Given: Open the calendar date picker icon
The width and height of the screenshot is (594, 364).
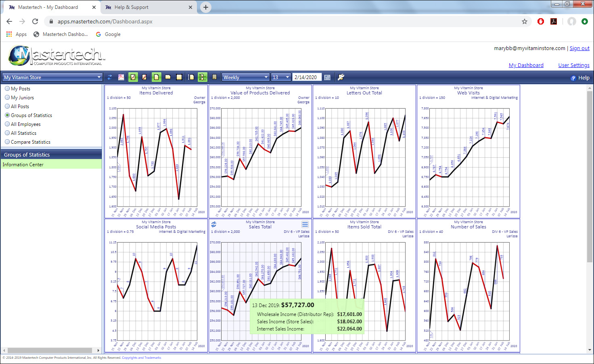Looking at the screenshot, I should pos(327,77).
